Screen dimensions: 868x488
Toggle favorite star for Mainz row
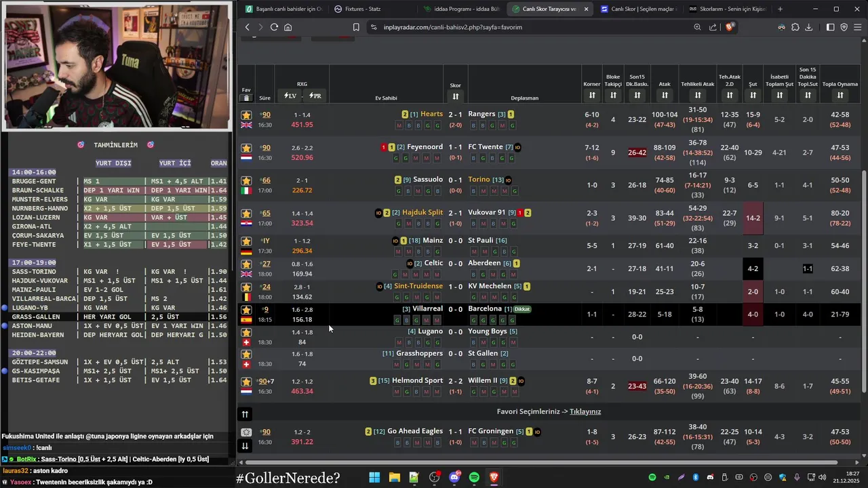pos(246,241)
